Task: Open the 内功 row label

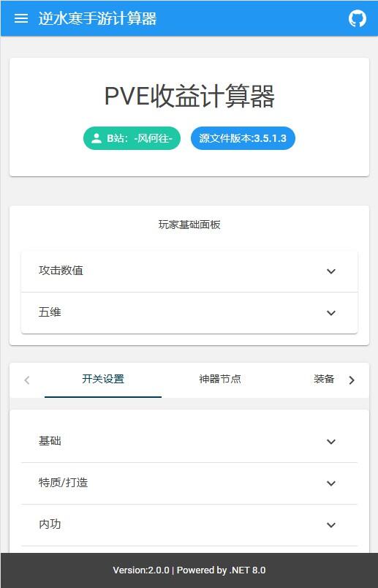Action: click(x=50, y=524)
